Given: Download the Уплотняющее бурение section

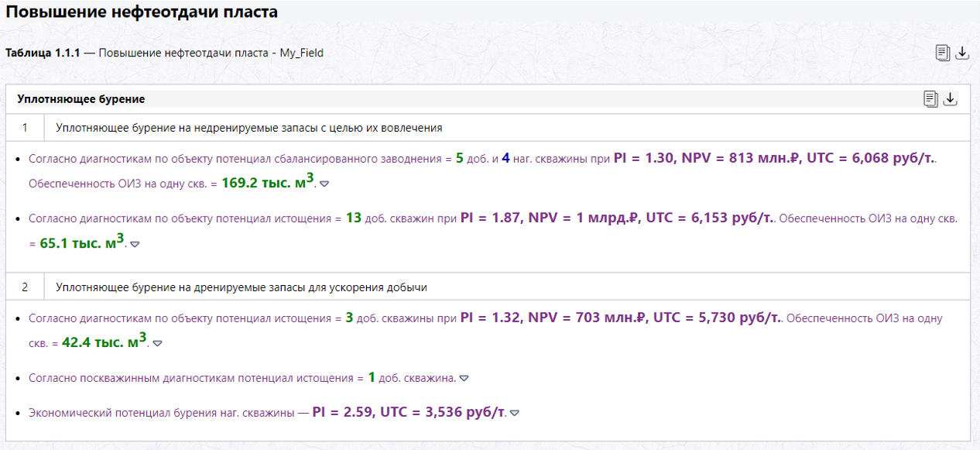Looking at the screenshot, I should [951, 99].
